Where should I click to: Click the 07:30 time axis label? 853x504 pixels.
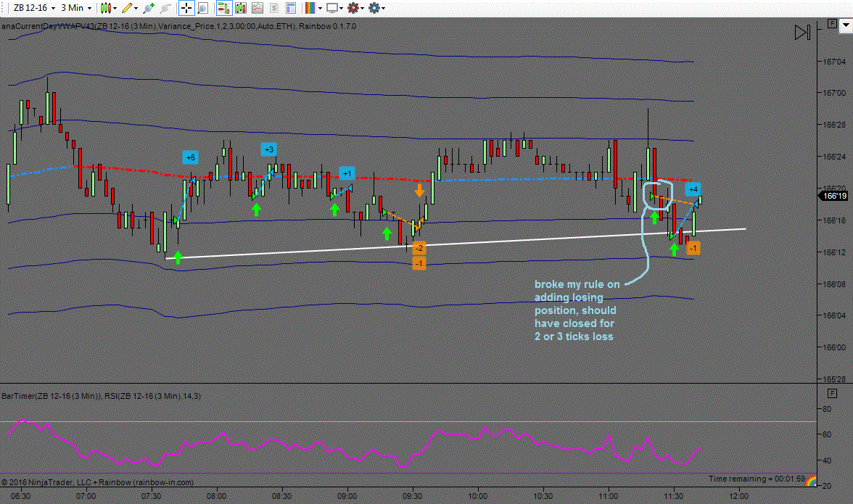click(151, 496)
